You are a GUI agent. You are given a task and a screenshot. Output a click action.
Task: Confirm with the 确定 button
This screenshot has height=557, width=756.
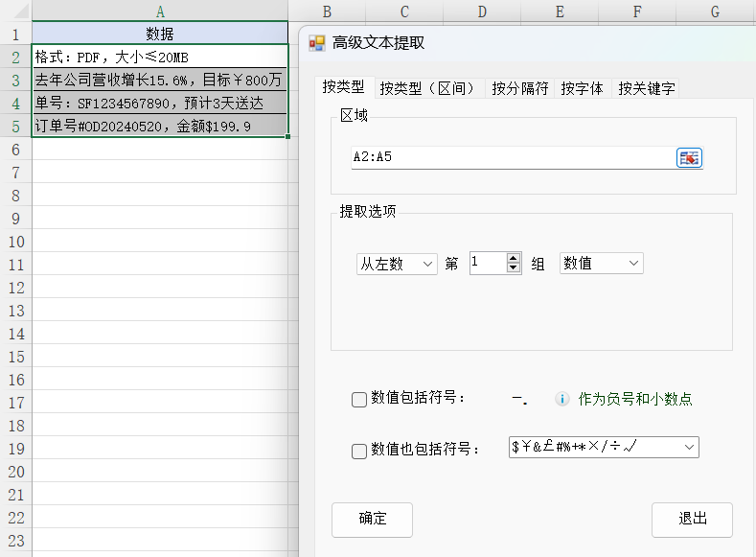coord(372,520)
